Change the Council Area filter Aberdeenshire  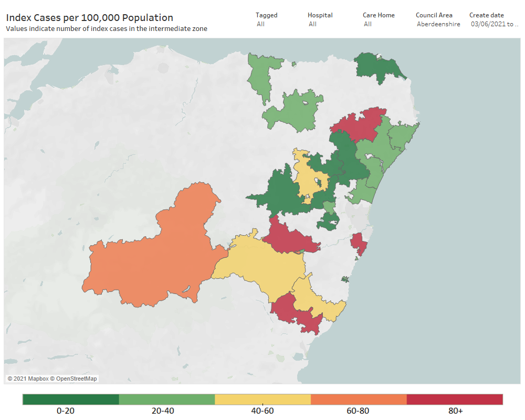tap(438, 19)
